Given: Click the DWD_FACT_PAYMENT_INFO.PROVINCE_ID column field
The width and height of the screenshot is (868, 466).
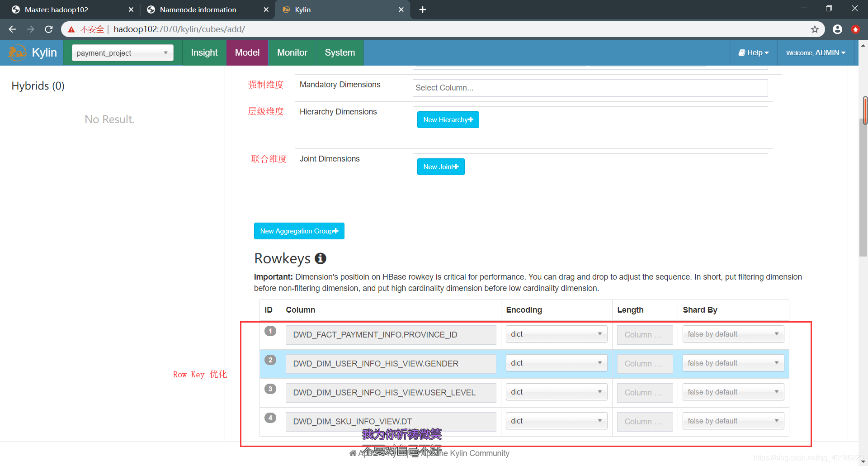Looking at the screenshot, I should click(391, 335).
